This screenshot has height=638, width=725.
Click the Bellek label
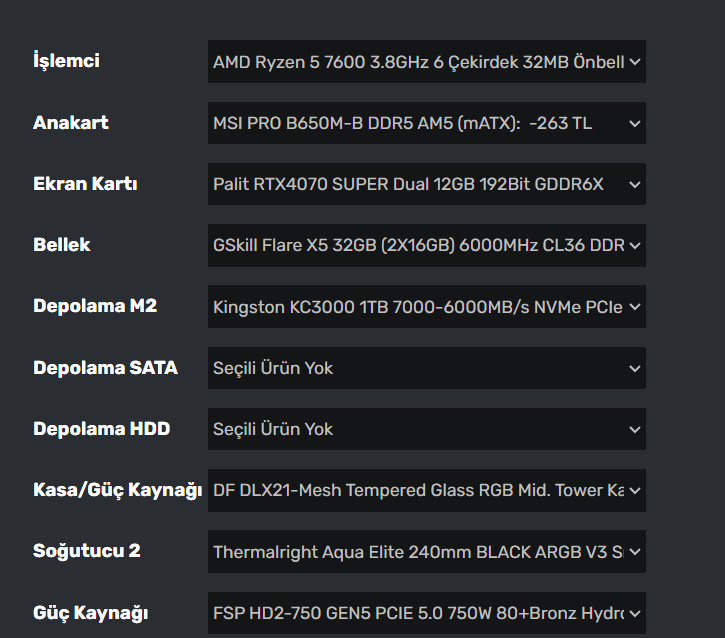(x=61, y=245)
